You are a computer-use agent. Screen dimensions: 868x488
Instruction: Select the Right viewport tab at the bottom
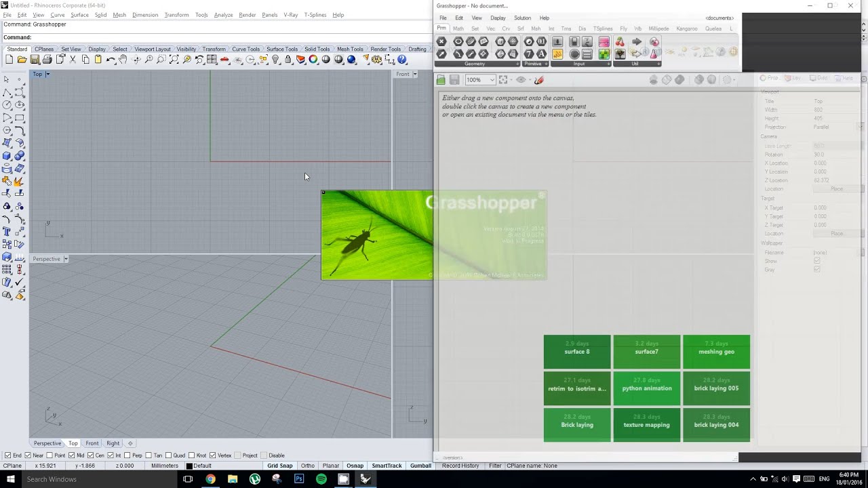point(113,443)
